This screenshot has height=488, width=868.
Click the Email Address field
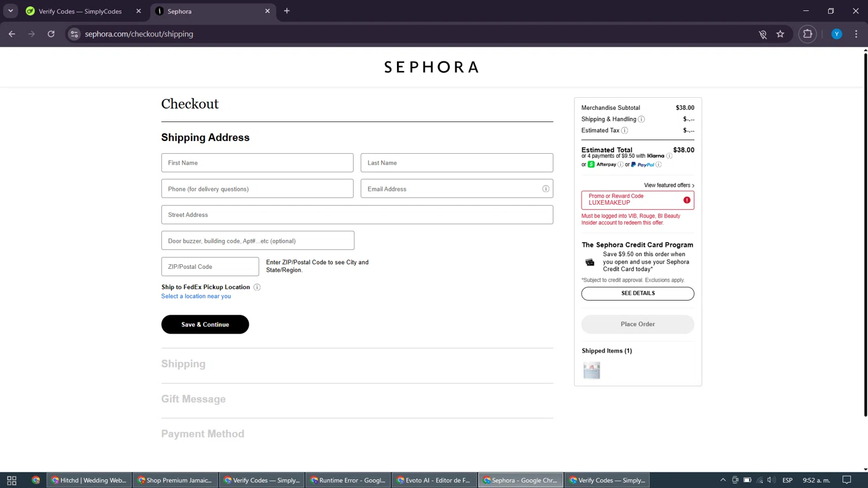[457, 189]
